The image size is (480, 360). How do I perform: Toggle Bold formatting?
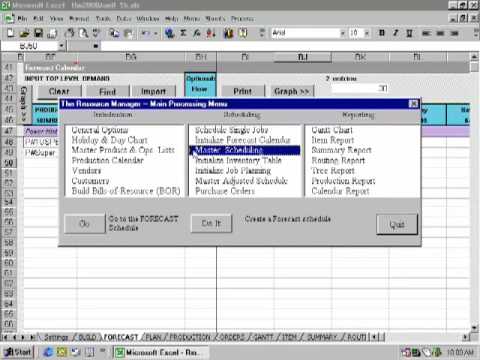click(x=382, y=33)
